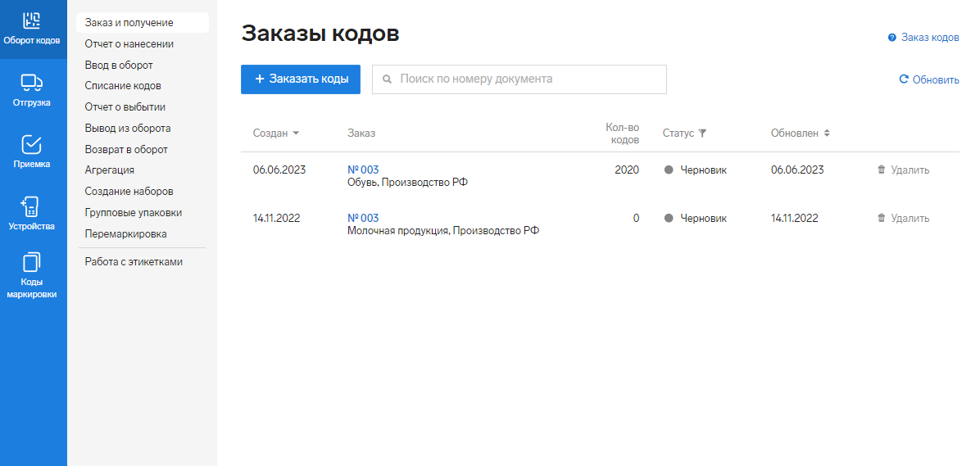Open Отчет о выбытии menu item

click(125, 106)
